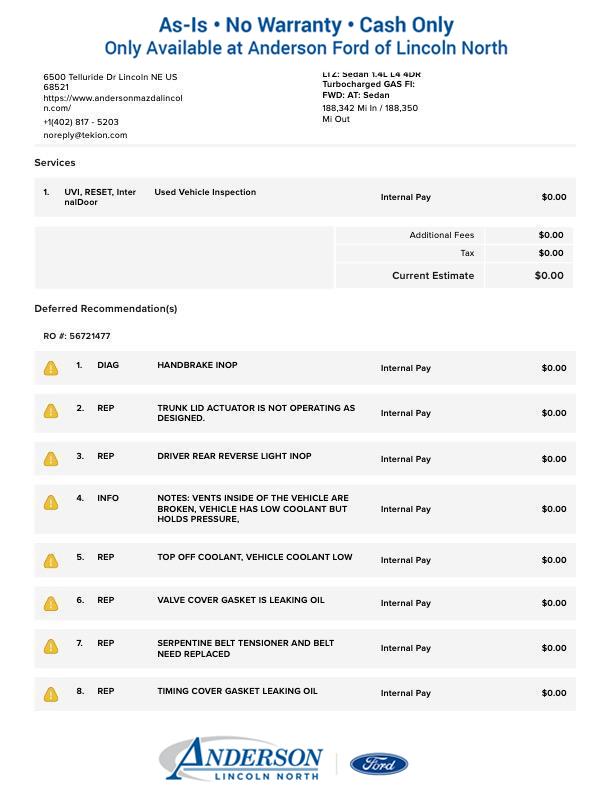
Task: Click warning icon for serpentine belt tensioner
Action: [51, 647]
